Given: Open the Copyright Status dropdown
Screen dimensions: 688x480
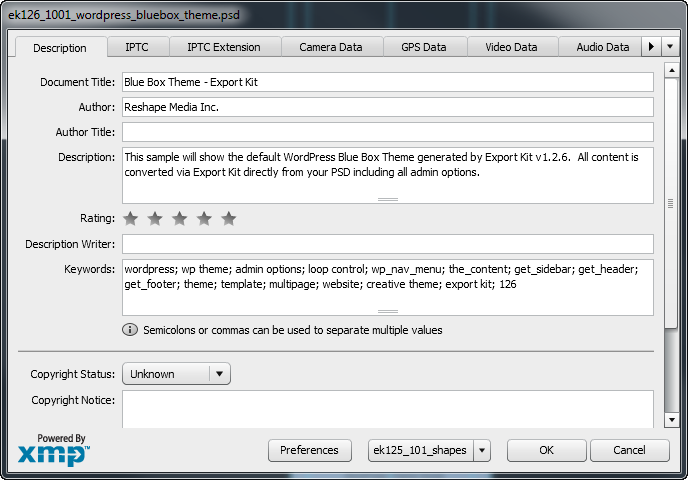Looking at the screenshot, I should (176, 374).
